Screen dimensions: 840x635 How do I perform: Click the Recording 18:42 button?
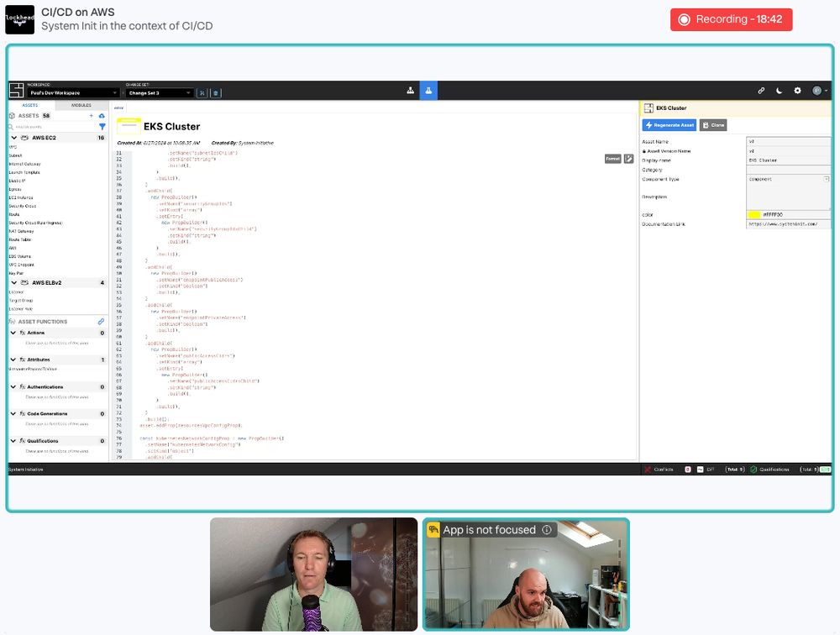(732, 20)
